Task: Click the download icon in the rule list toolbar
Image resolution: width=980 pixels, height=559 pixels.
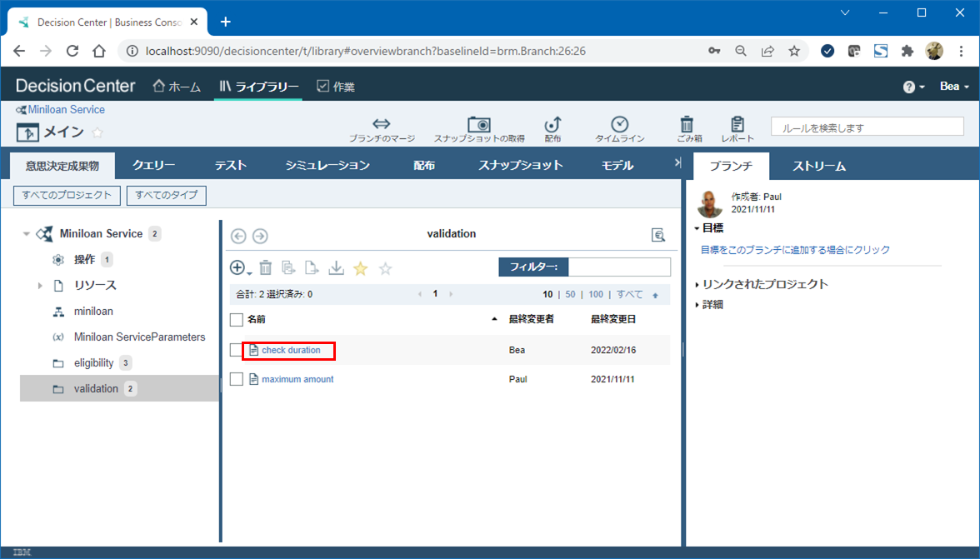Action: (337, 268)
